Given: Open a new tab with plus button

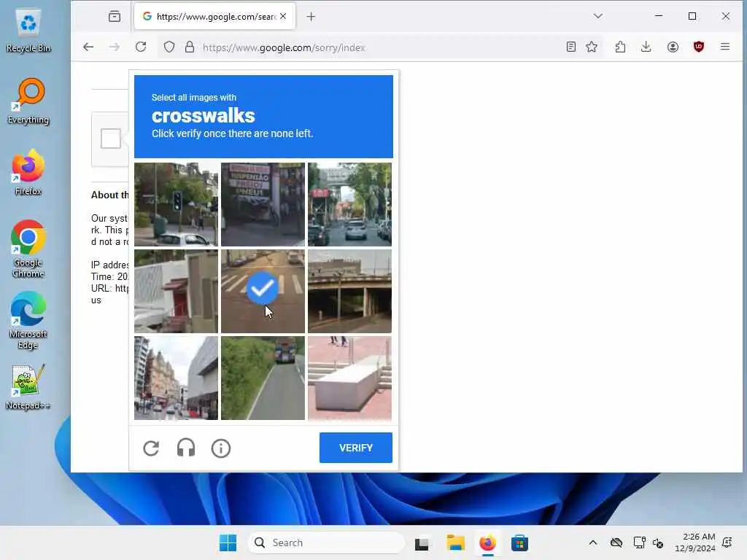Looking at the screenshot, I should (311, 17).
